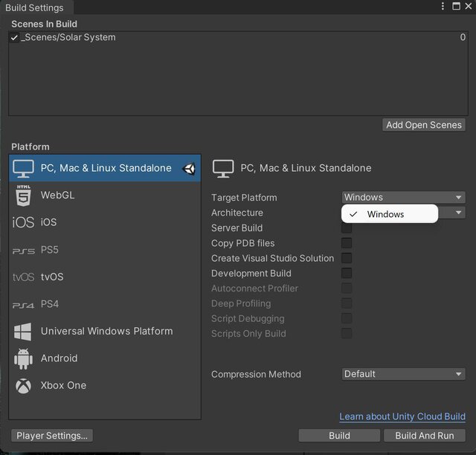Viewport: 476px width, 455px height.
Task: Toggle the Autoconnect Profiler checkbox
Action: click(x=347, y=288)
